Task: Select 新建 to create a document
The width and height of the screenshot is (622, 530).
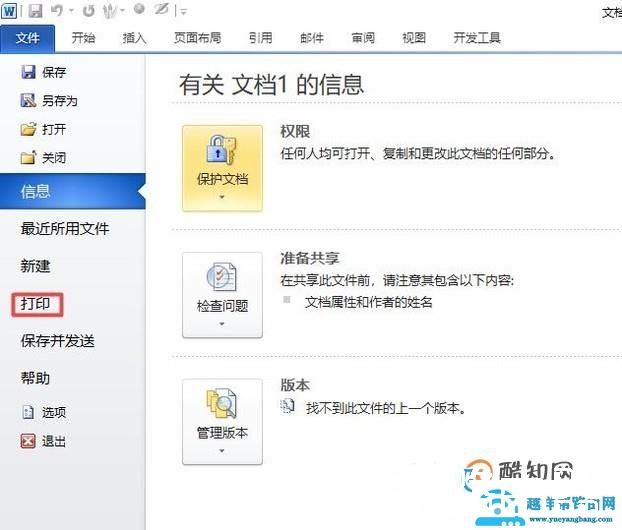Action: click(35, 266)
